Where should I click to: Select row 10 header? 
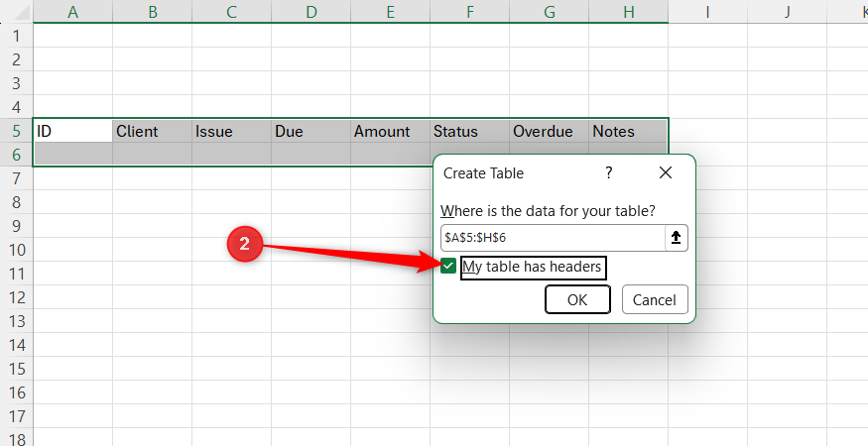16,250
